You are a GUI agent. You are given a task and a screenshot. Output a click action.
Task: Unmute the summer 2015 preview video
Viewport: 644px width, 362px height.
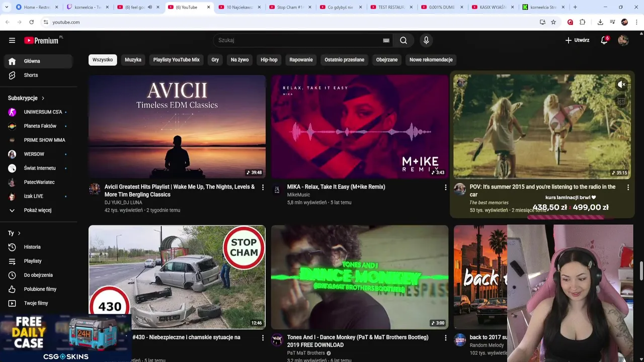tap(621, 85)
